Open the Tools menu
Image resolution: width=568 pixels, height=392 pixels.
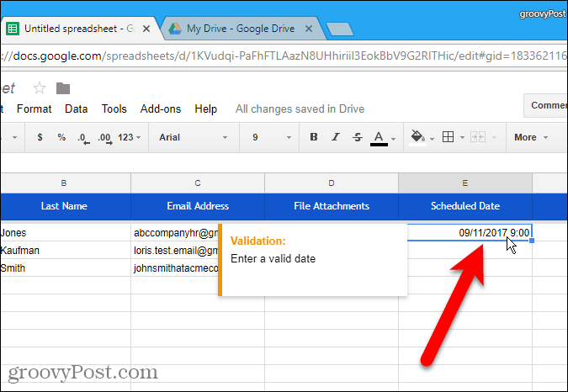tap(114, 109)
